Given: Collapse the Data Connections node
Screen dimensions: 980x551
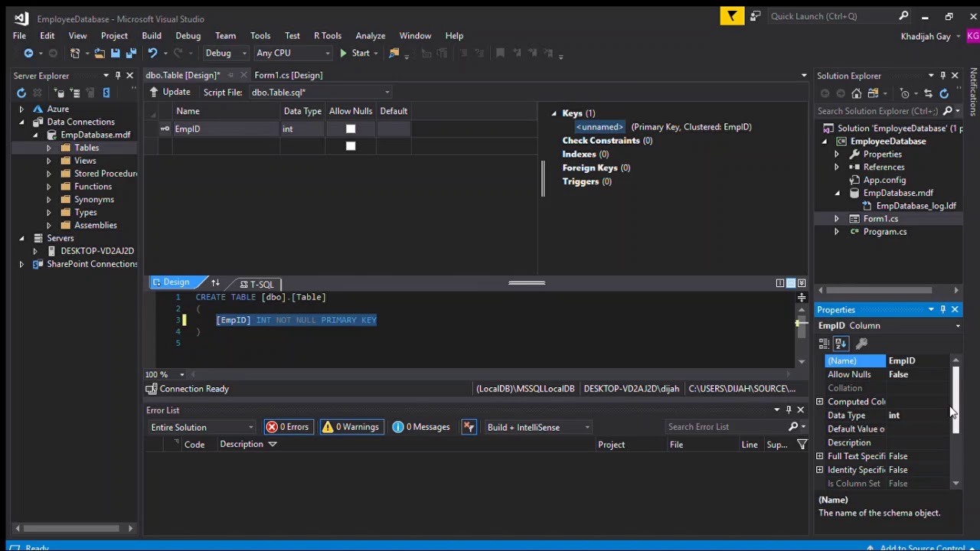Looking at the screenshot, I should [21, 122].
